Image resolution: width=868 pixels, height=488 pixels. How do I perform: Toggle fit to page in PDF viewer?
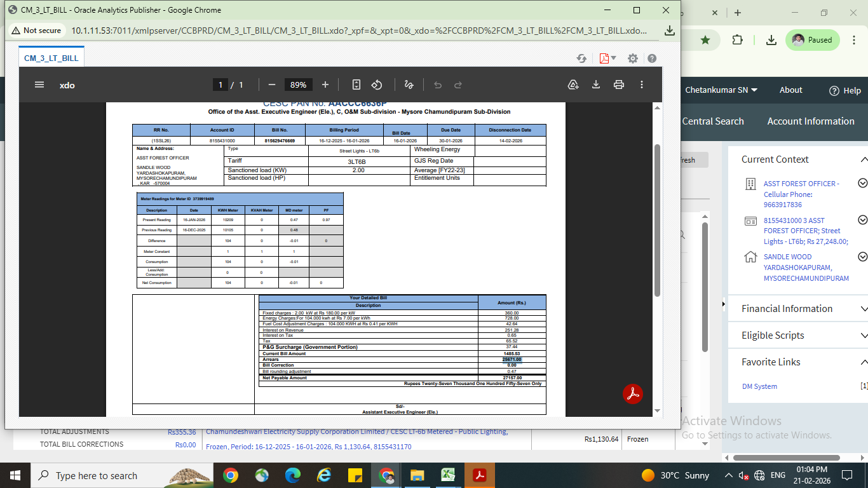(356, 85)
